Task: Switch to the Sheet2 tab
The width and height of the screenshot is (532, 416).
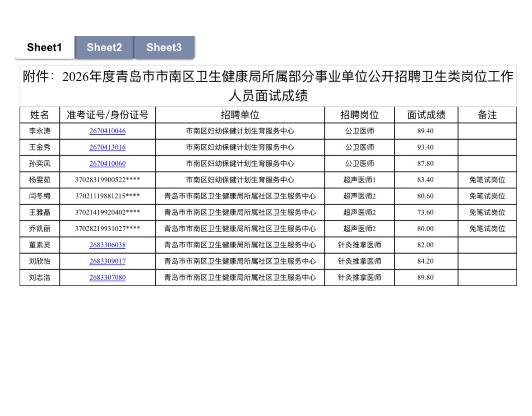Action: coord(104,47)
